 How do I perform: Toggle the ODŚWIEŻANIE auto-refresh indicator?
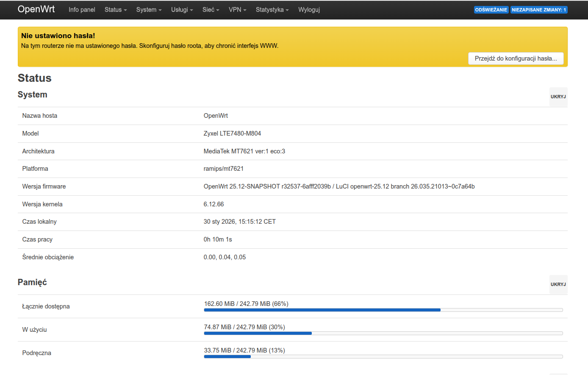(491, 10)
